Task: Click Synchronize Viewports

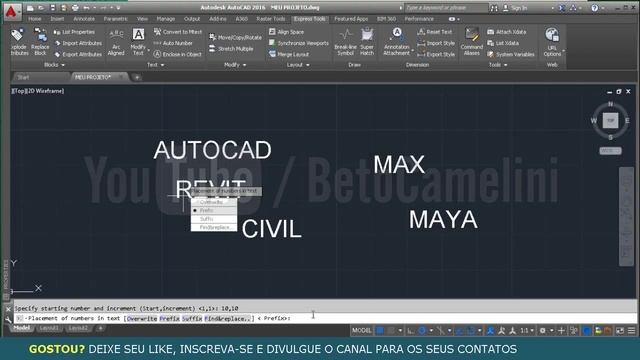Action: (x=299, y=43)
